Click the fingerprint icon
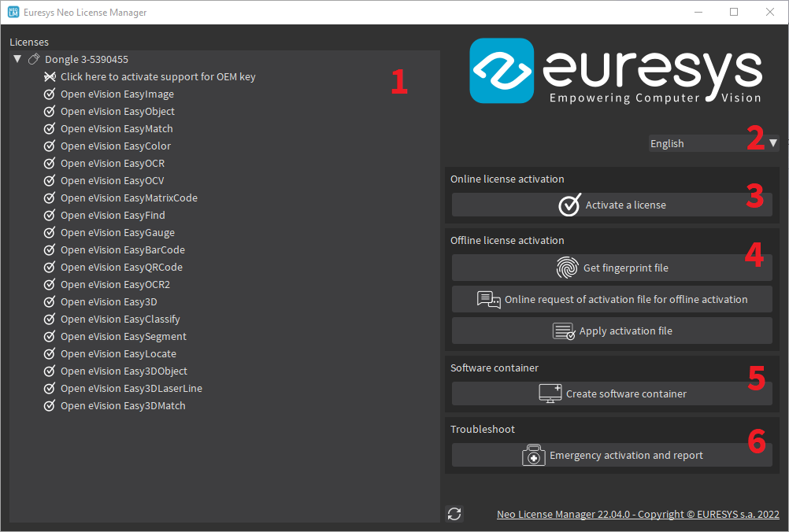 click(567, 268)
